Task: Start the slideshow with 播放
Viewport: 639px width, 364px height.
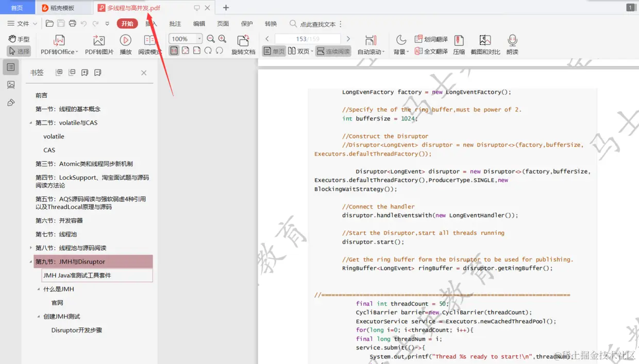Action: tap(125, 45)
